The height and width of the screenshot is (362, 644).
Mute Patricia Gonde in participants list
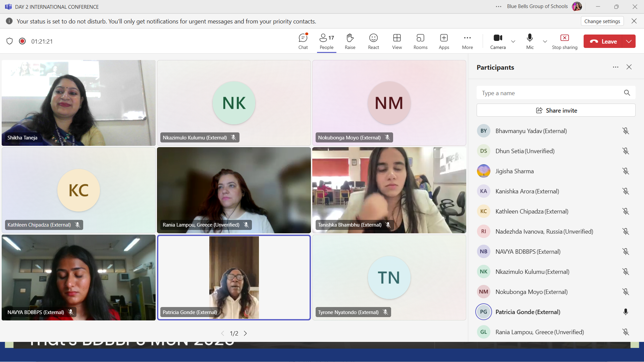626,312
